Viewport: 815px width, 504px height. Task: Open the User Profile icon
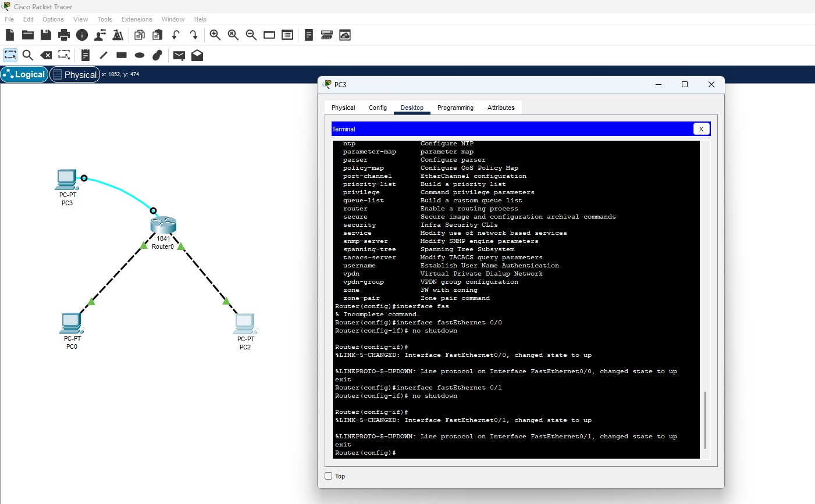(100, 35)
